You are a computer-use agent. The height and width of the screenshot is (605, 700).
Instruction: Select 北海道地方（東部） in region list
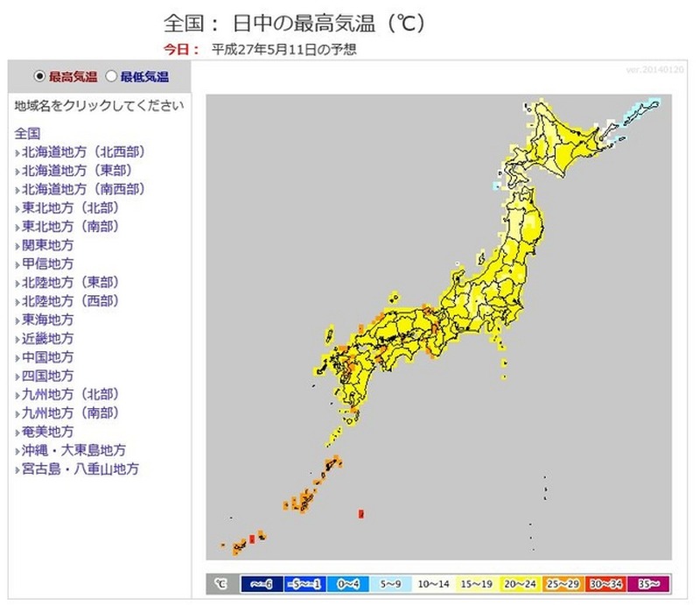coord(78,170)
